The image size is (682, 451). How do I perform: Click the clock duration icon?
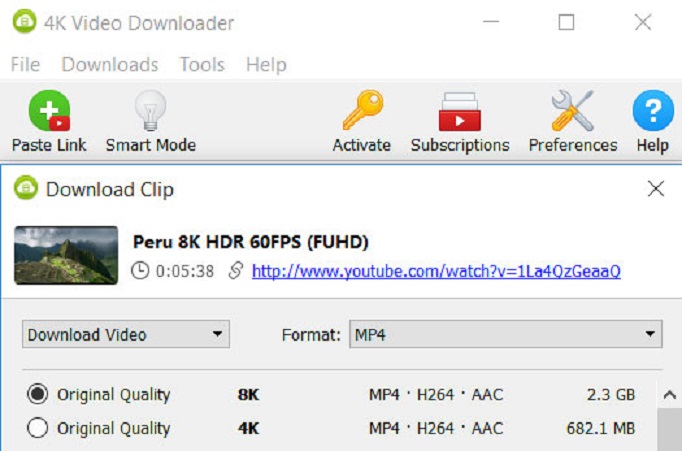click(x=140, y=271)
